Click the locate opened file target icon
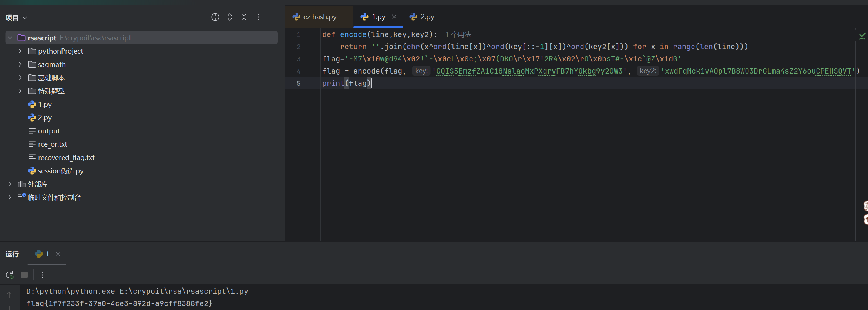The image size is (868, 310). [x=215, y=17]
